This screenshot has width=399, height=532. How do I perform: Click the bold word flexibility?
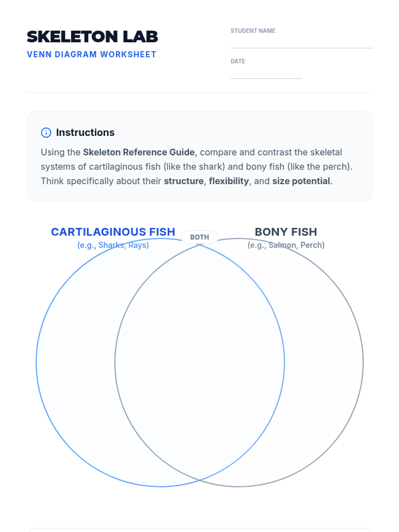point(229,181)
